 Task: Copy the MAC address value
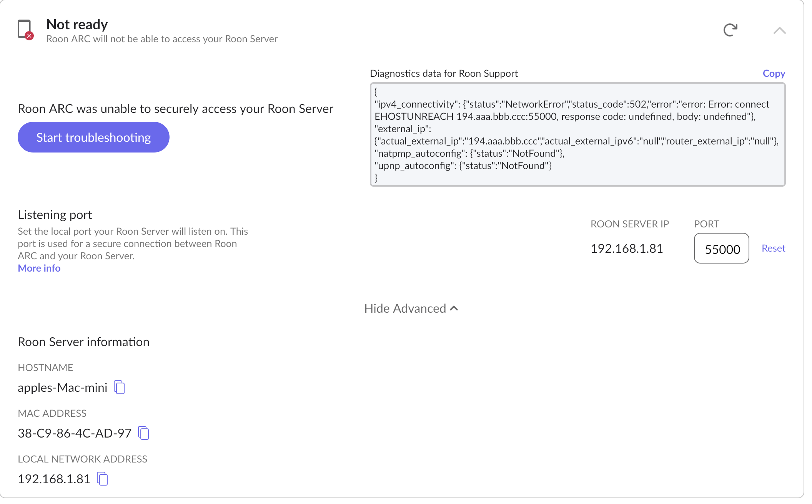[143, 433]
